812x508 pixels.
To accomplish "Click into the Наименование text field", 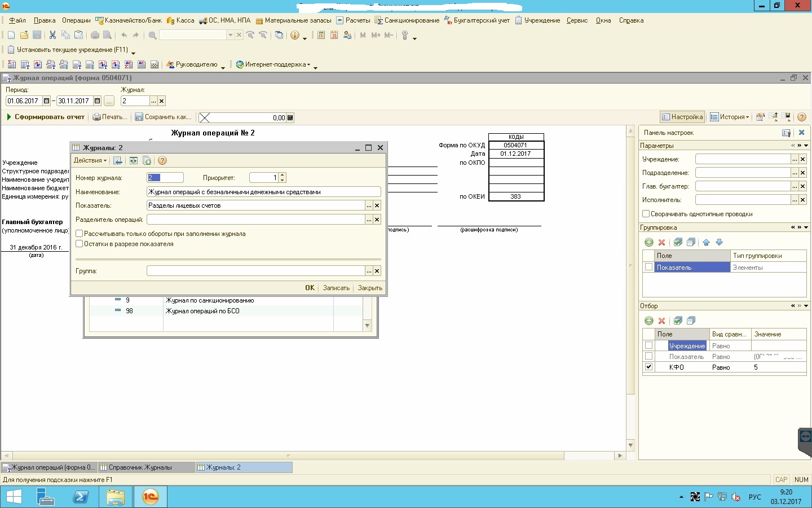I will pyautogui.click(x=263, y=192).
